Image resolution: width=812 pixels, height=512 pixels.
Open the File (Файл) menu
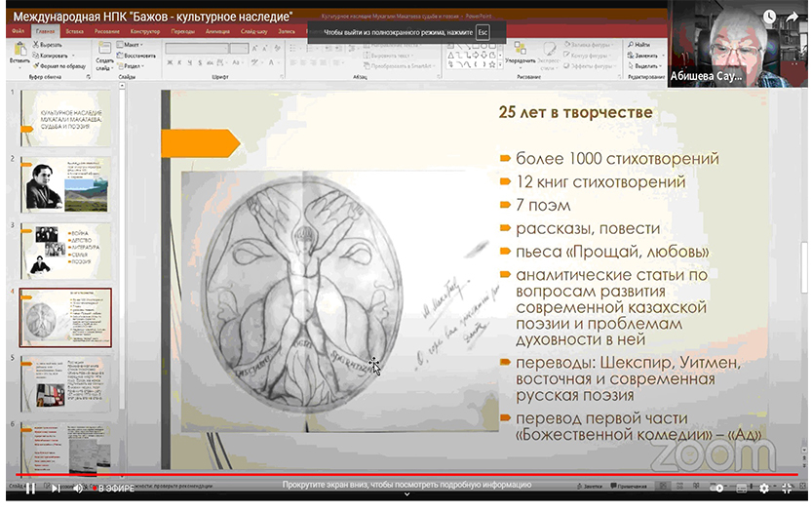point(19,31)
